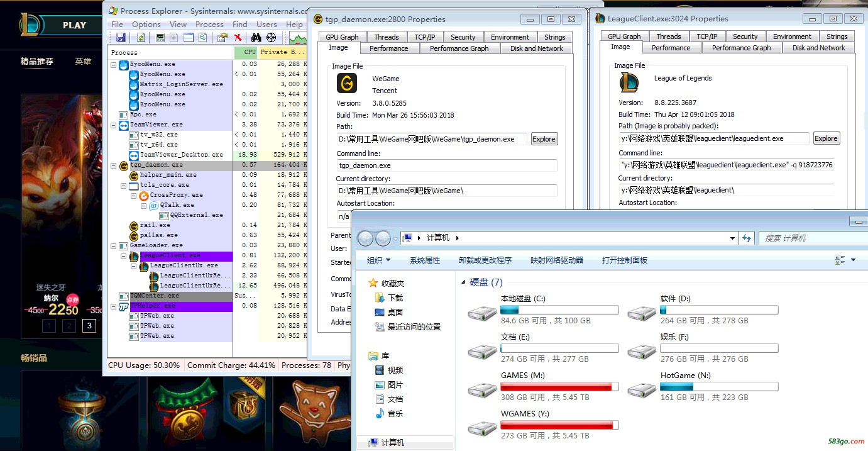The height and width of the screenshot is (451, 868).
Task: Click the TeamViewer.exe process icon
Action: (124, 125)
